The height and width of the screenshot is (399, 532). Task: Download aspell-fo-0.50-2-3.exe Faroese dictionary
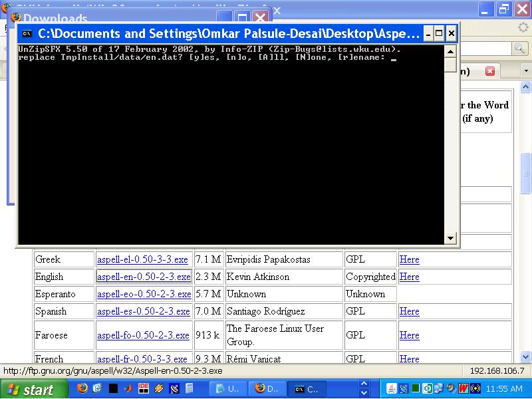(143, 335)
